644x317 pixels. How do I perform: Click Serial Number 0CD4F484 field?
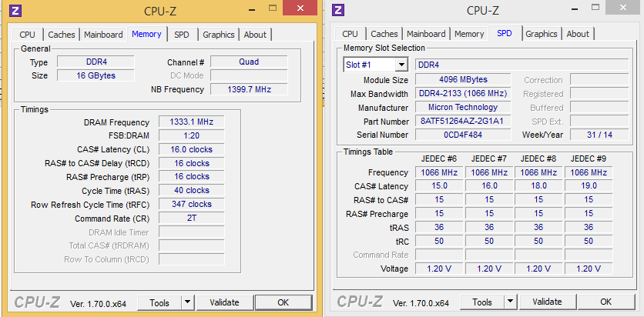click(463, 135)
